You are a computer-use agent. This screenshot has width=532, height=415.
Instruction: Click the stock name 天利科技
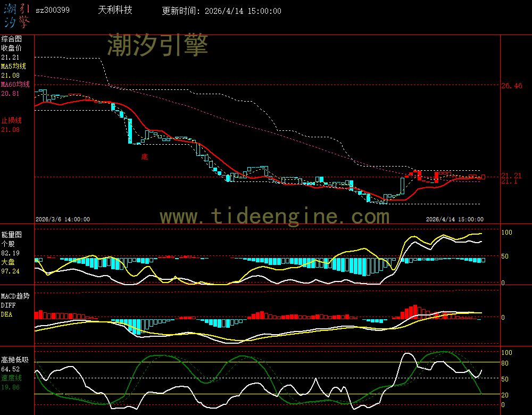tap(115, 11)
